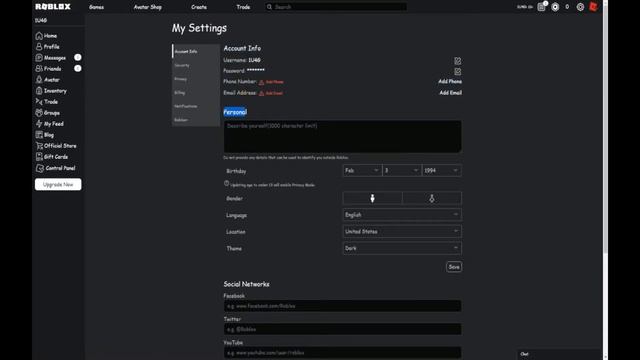The height and width of the screenshot is (360, 640).
Task: Open the birthday day dropdown
Action: pyautogui.click(x=402, y=171)
